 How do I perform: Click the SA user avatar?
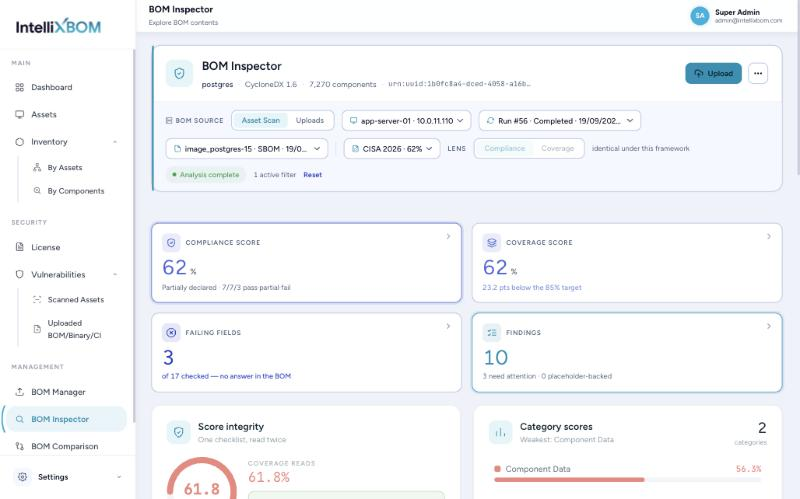[x=700, y=16]
